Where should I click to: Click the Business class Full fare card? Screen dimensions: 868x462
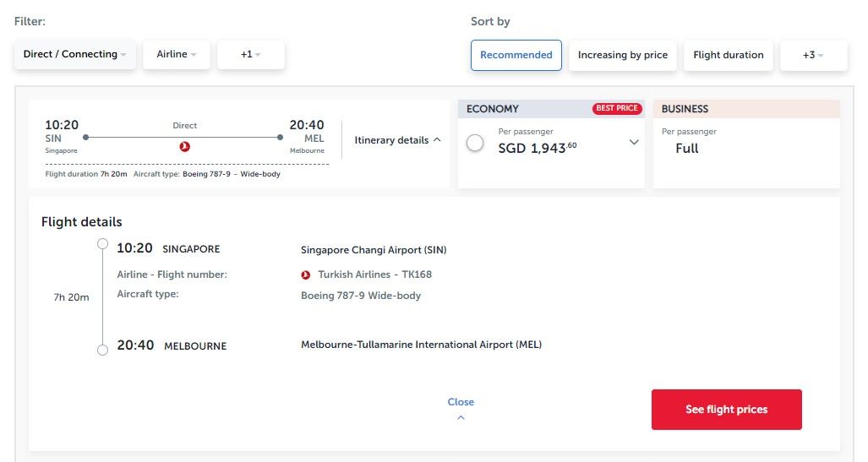(746, 144)
